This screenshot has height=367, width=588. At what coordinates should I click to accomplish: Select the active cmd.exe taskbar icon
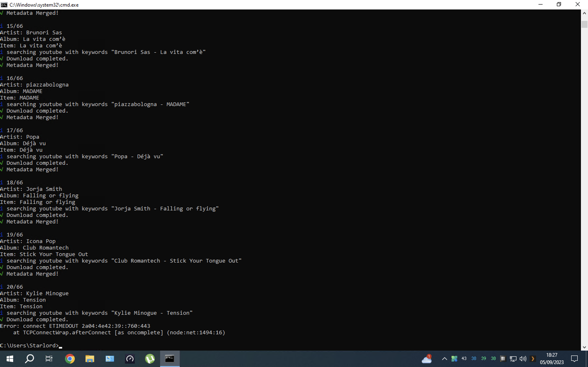[x=170, y=359]
